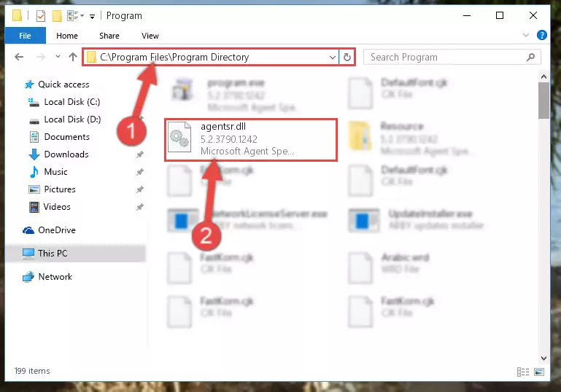Image resolution: width=561 pixels, height=392 pixels.
Task: Click the Back navigation arrow
Action: point(19,57)
